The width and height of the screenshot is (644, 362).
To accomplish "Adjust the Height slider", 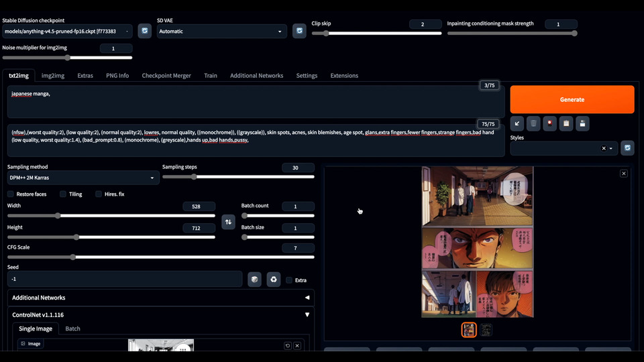I will [111, 237].
